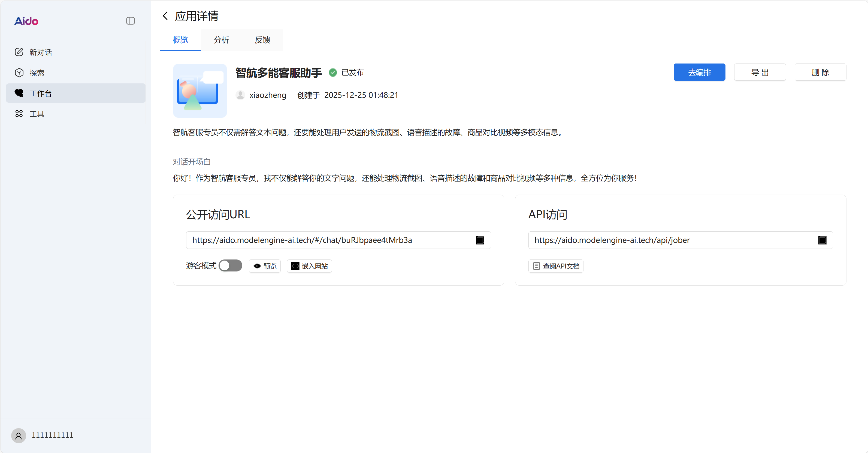Open 查阅API文档 documentation
The image size is (868, 453).
click(x=556, y=266)
